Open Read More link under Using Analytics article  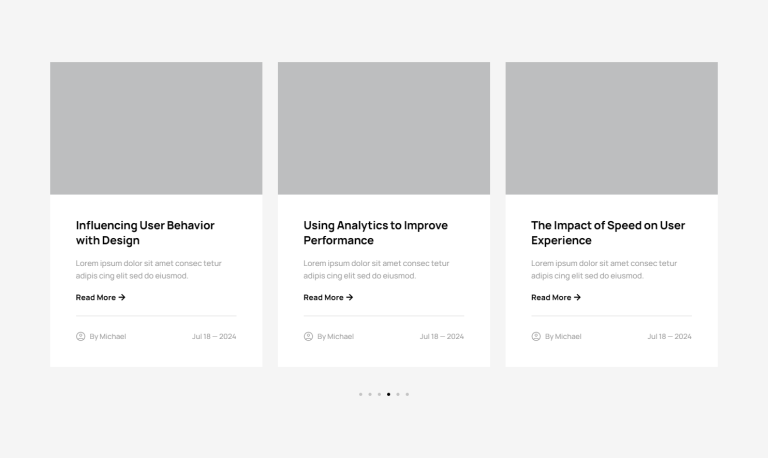pos(328,297)
